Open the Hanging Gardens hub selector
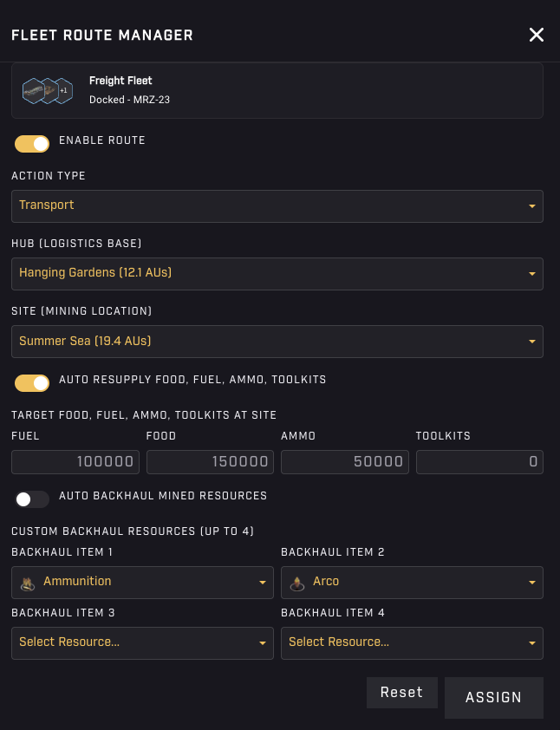 pos(277,273)
